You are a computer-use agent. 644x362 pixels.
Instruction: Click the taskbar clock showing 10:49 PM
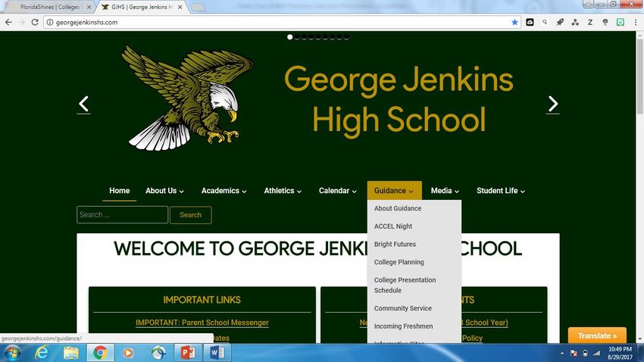tap(620, 353)
